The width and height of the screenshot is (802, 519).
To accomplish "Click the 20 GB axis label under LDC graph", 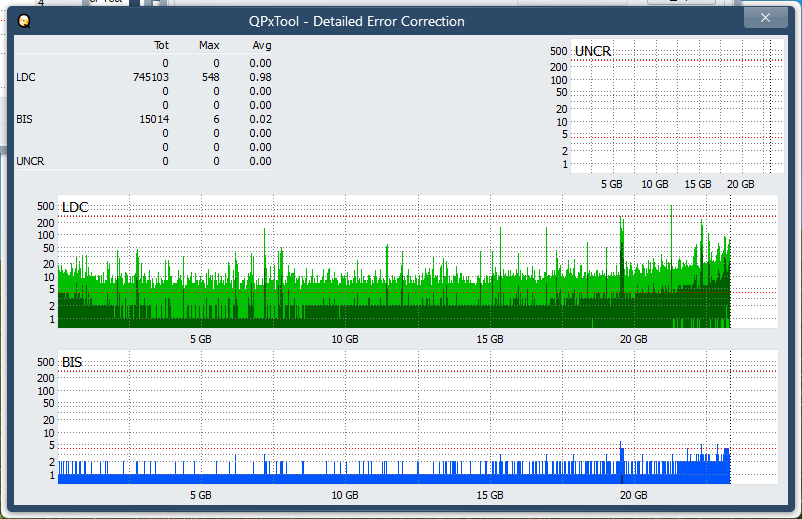I will [634, 339].
